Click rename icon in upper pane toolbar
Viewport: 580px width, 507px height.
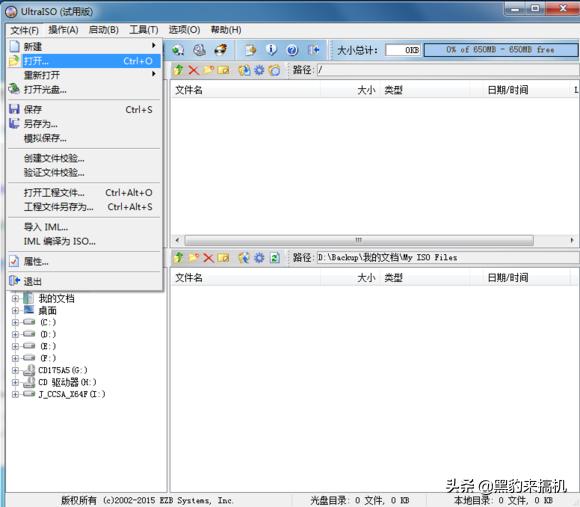pos(223,70)
